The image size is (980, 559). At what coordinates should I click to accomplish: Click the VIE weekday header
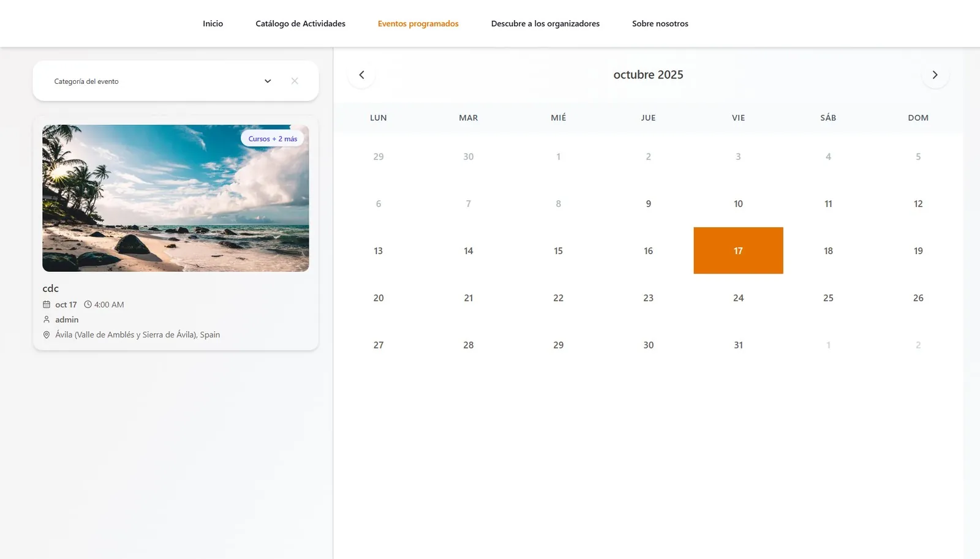(x=738, y=118)
